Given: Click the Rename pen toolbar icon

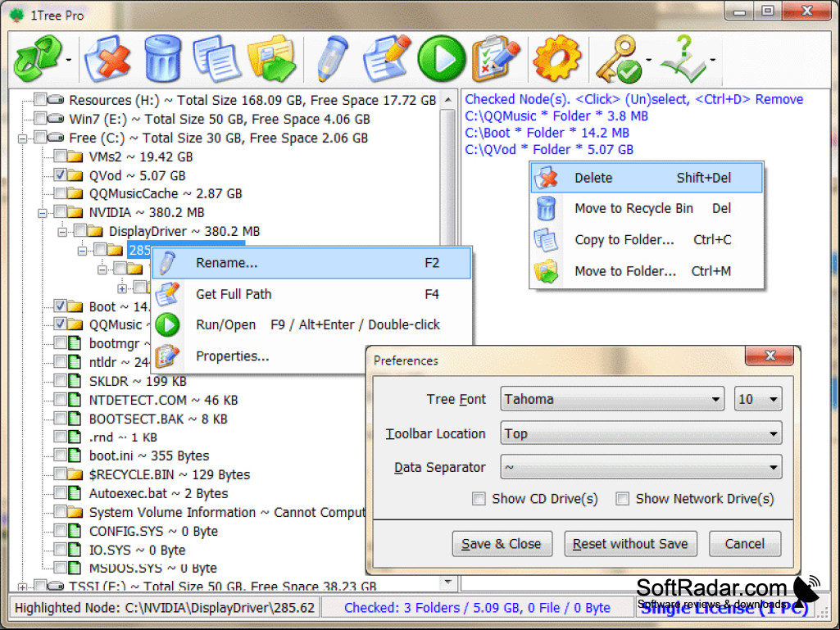Looking at the screenshot, I should pyautogui.click(x=332, y=59).
